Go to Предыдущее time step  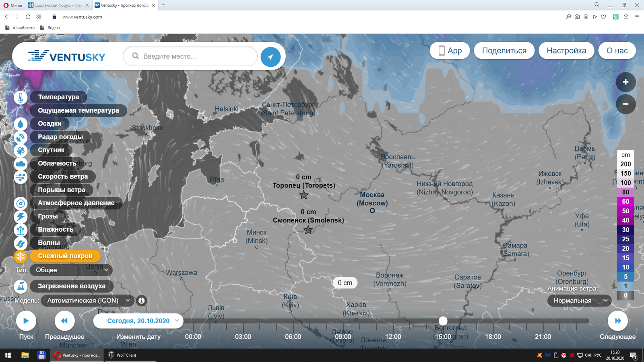pos(64,321)
